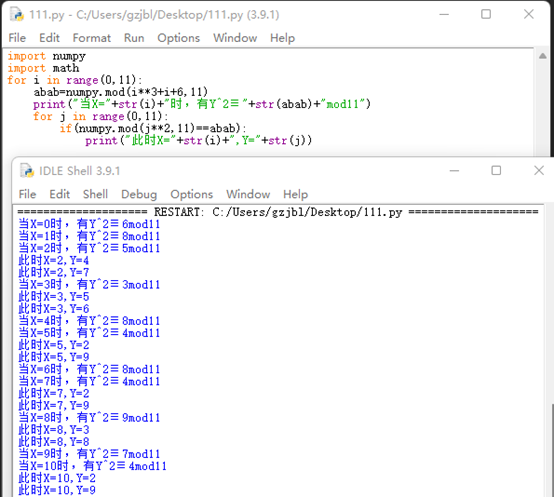554x497 pixels.
Task: Click the output line '此时X=7,Y=9'
Action: [x=54, y=406]
